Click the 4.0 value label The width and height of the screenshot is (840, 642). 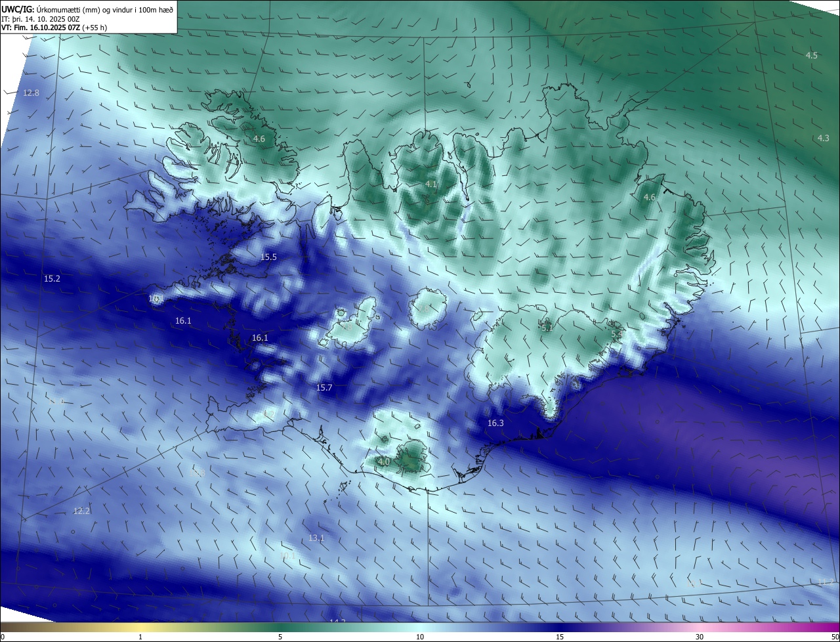[384, 462]
